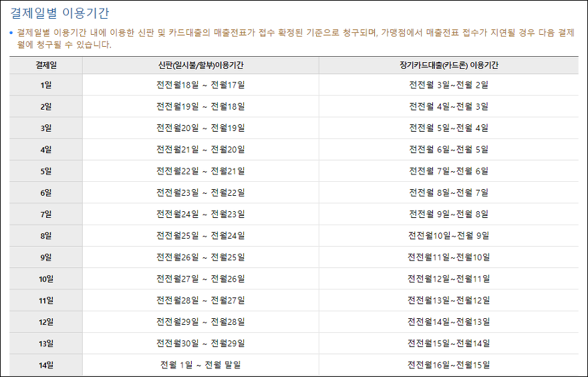
Task: Click the card loan cell '전전월15일~전월14일'
Action: pyautogui.click(x=449, y=344)
